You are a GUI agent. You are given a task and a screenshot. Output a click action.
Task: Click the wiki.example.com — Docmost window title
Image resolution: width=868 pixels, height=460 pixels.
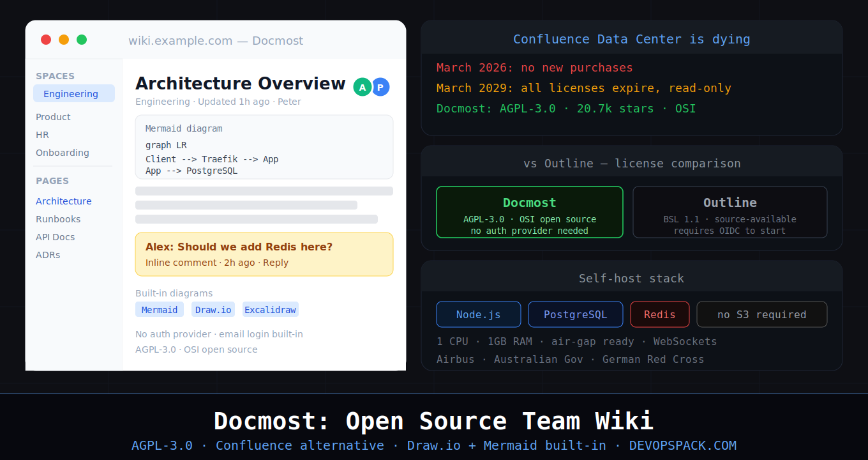pos(216,41)
